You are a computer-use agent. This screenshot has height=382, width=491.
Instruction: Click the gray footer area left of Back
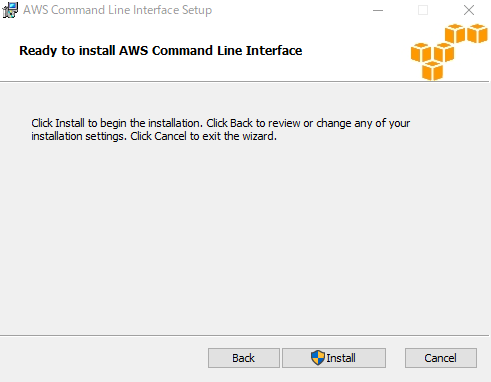[103, 358]
